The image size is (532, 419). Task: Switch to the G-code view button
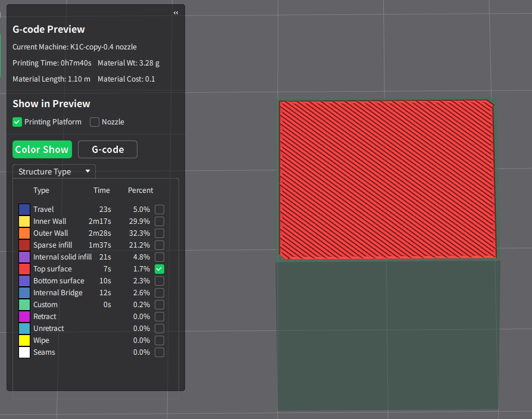tap(108, 149)
